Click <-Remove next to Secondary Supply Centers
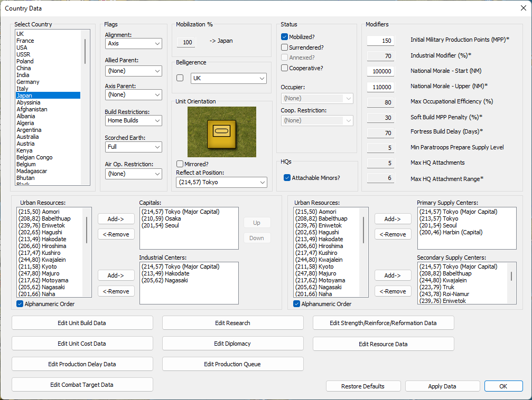The width and height of the screenshot is (532, 400). 393,291
